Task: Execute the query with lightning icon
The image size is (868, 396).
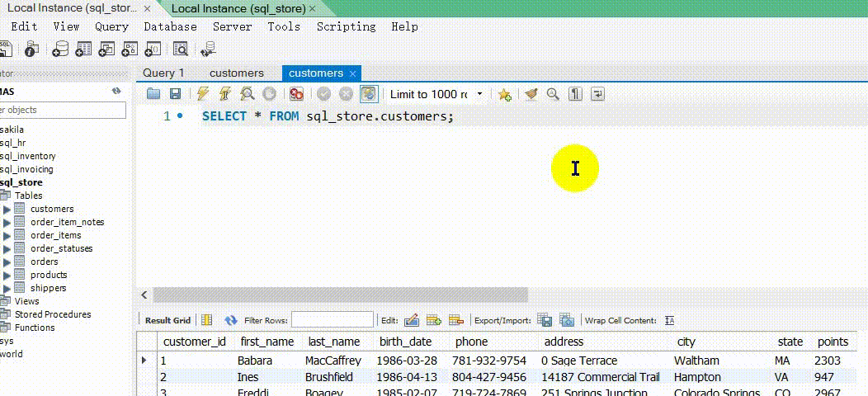Action: point(203,94)
